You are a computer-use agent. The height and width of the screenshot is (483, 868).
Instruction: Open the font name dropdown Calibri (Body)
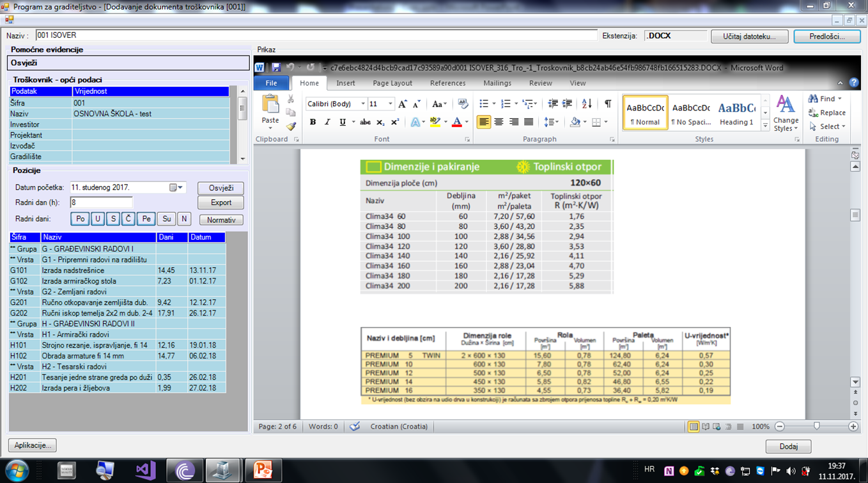pos(363,104)
